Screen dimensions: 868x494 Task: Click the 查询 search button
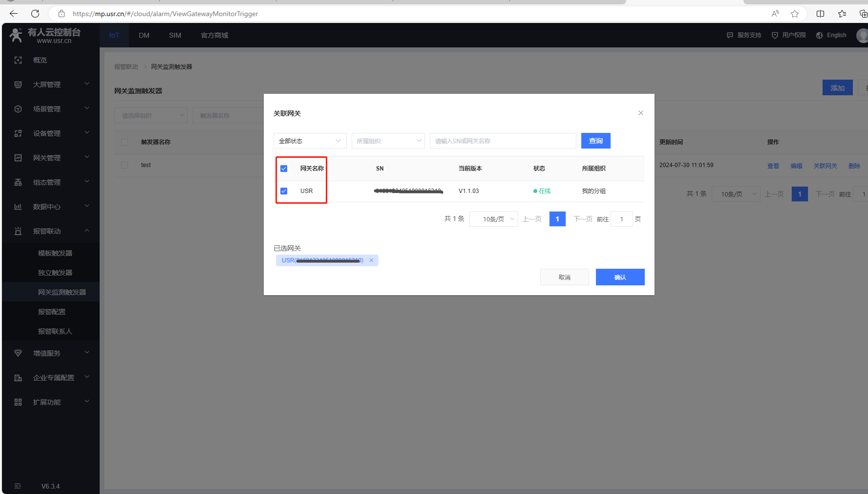595,141
